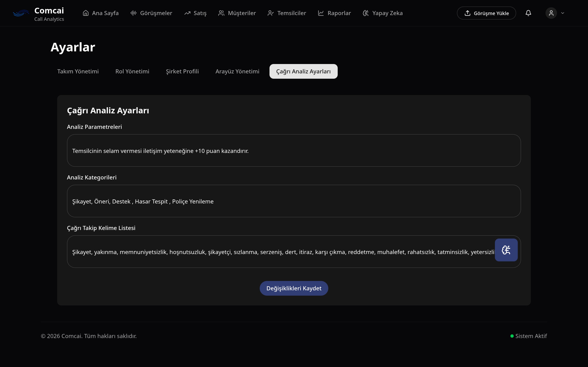Click the Comcai wave logo
Image resolution: width=588 pixels, height=367 pixels.
(21, 13)
